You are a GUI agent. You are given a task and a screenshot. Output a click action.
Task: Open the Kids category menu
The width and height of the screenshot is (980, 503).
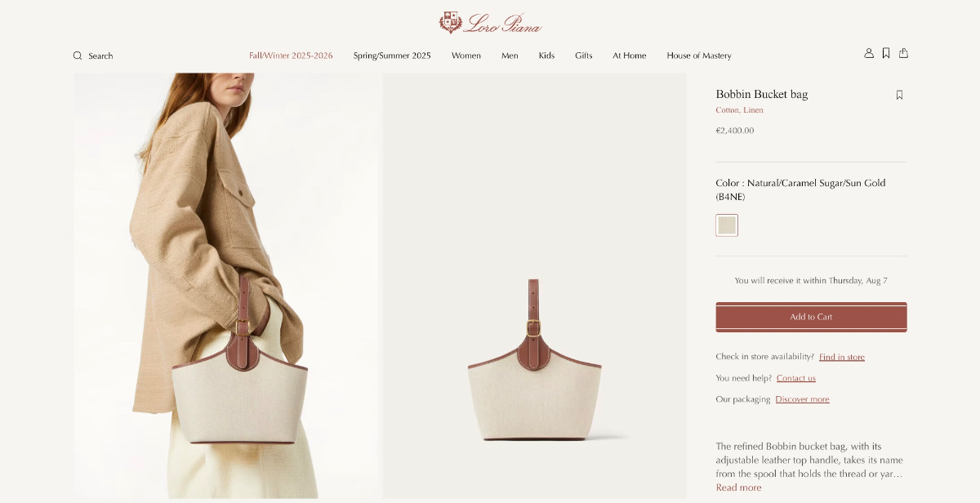pyautogui.click(x=546, y=56)
